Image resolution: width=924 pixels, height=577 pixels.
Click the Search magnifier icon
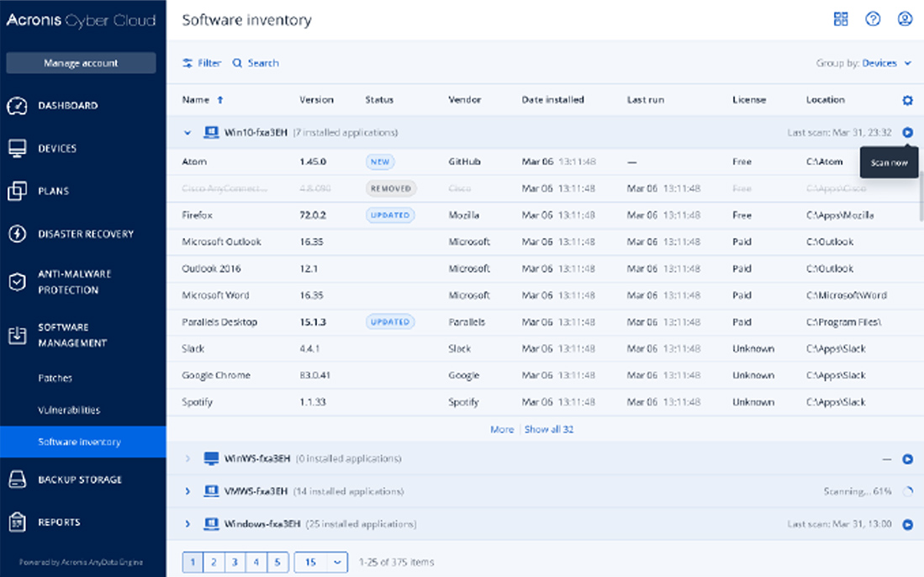(x=237, y=63)
